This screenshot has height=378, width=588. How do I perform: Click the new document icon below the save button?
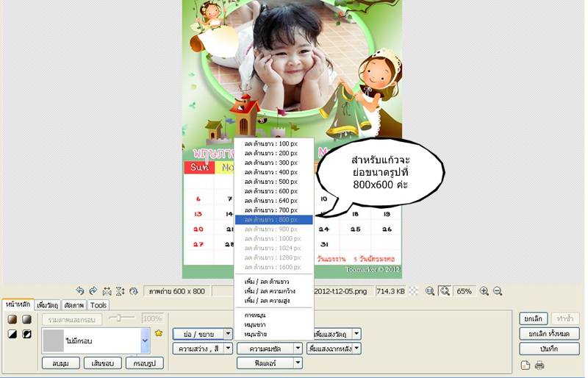coord(526,365)
